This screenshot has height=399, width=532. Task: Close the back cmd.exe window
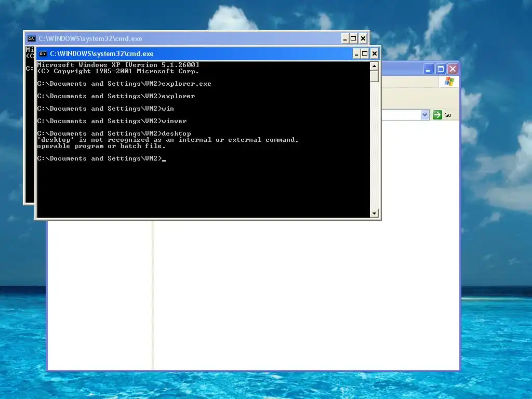363,38
